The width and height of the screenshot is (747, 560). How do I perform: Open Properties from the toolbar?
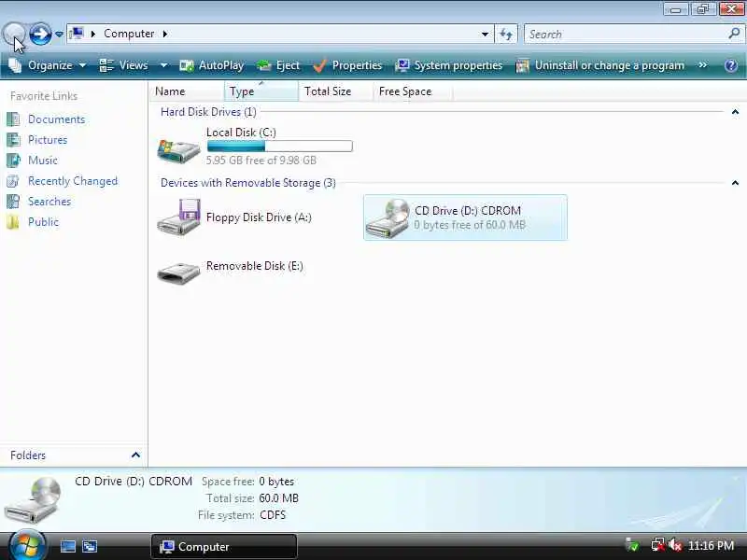[x=347, y=65]
